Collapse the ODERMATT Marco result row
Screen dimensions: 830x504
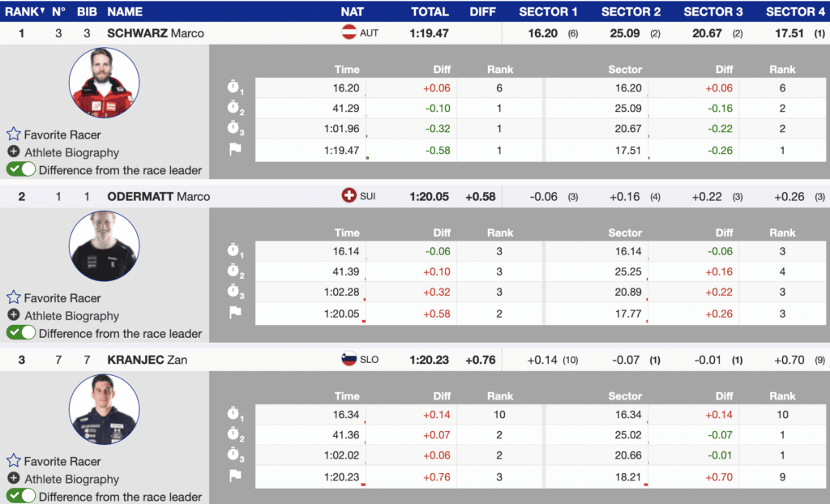[x=158, y=196]
